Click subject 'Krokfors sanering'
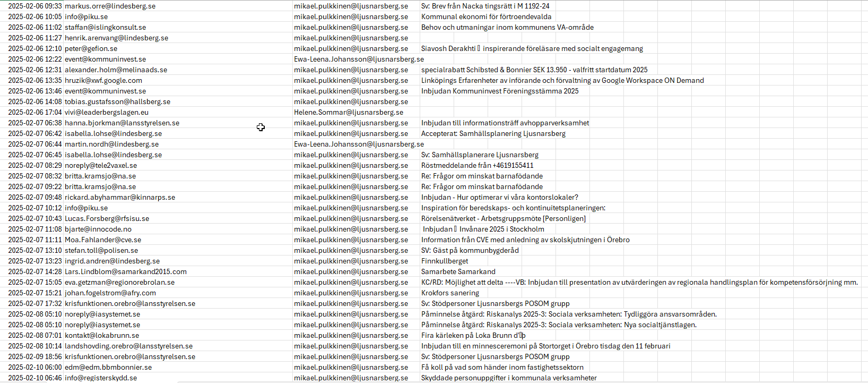 coord(450,293)
